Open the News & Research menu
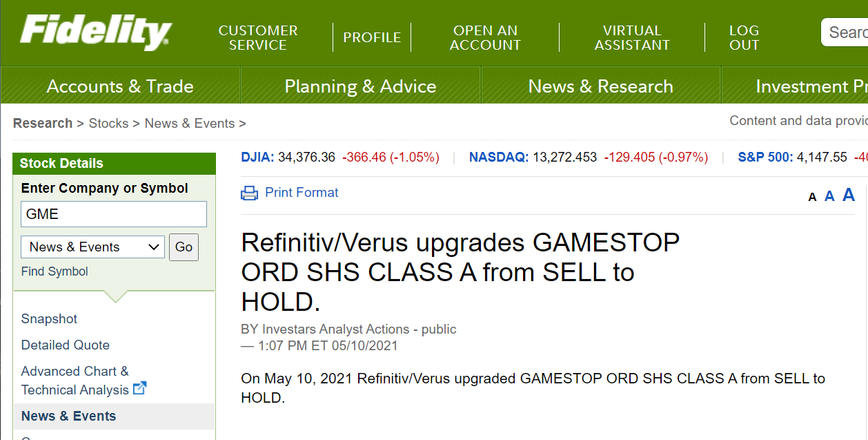Viewport: 868px width, 440px height. click(600, 86)
